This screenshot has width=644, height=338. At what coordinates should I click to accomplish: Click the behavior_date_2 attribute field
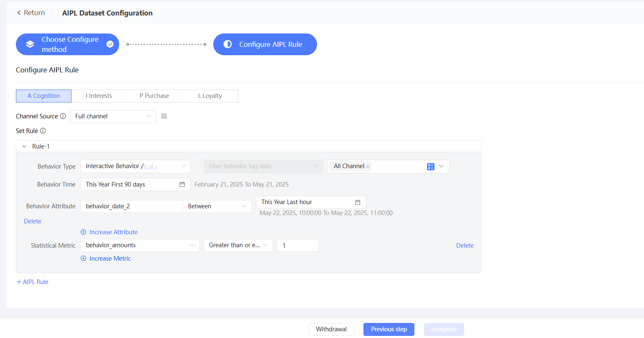pyautogui.click(x=131, y=206)
